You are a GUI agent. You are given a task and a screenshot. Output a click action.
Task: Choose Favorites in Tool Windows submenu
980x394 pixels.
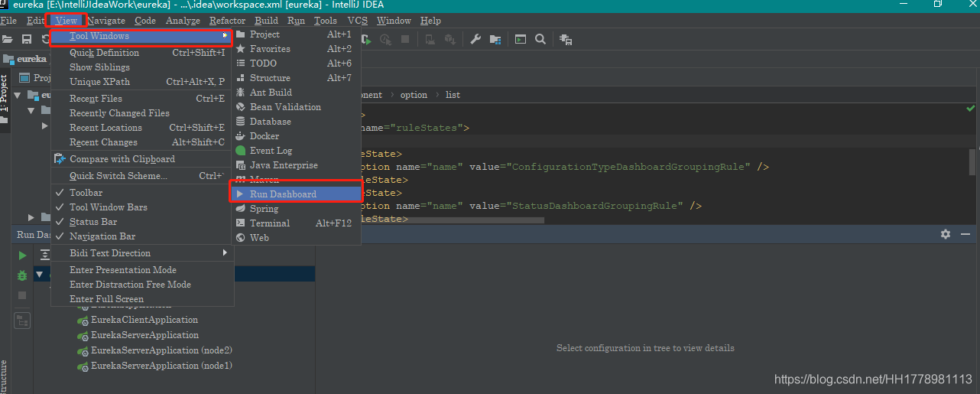point(296,49)
